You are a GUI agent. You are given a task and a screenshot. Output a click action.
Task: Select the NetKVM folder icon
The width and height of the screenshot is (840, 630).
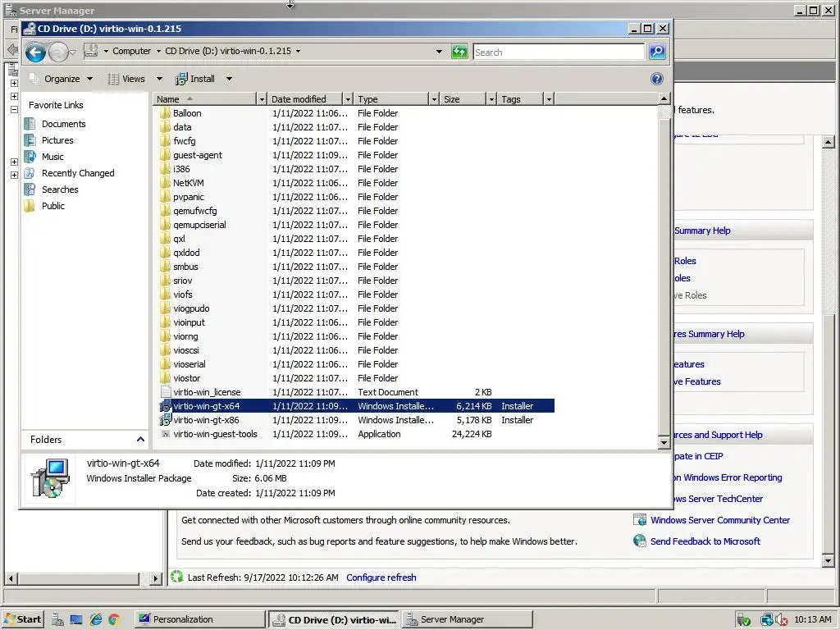(165, 183)
